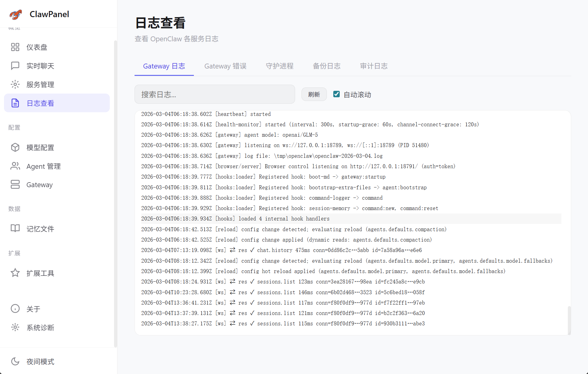Screen dimensions: 588x374
Task: Switch to the Gateway 错误 tab
Action: (x=225, y=66)
